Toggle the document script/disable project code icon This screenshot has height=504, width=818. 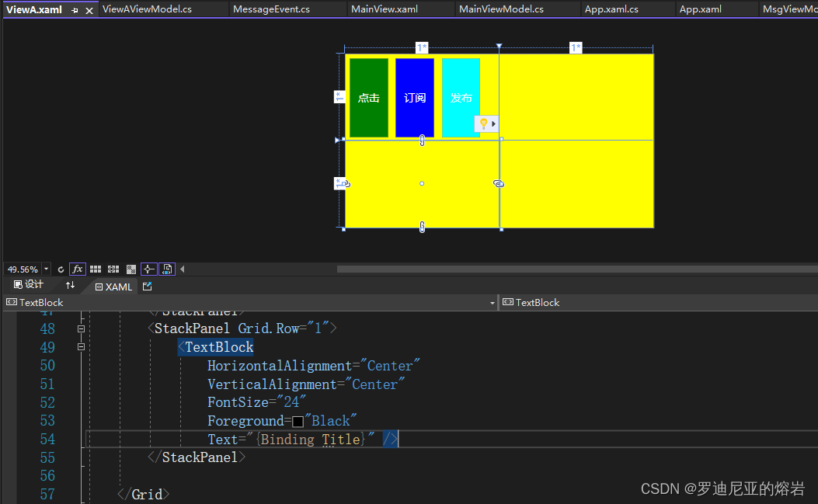[x=167, y=269]
